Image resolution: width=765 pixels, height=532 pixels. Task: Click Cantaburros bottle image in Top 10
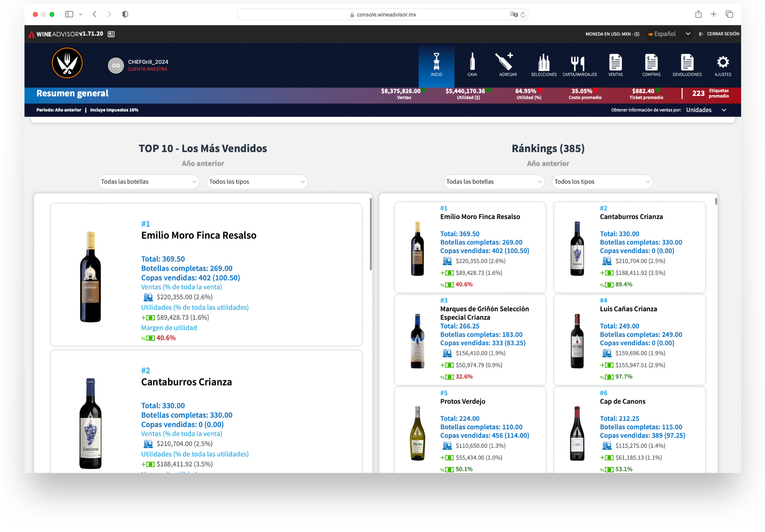(90, 423)
